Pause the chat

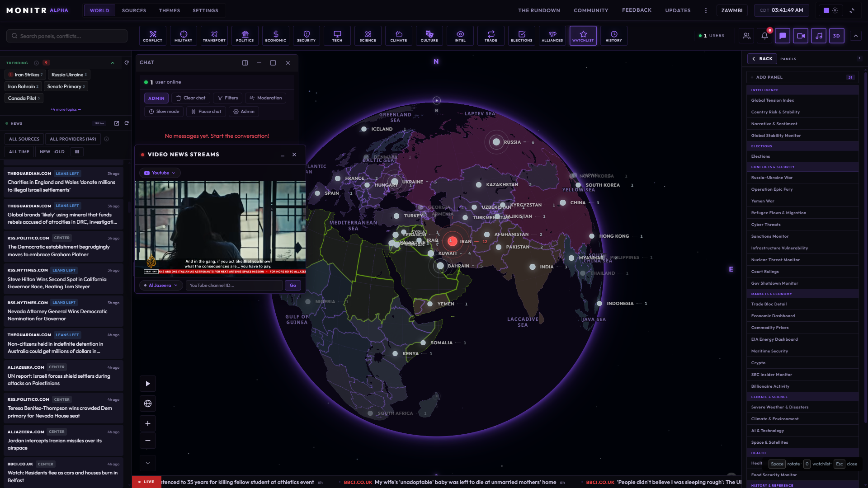(207, 112)
